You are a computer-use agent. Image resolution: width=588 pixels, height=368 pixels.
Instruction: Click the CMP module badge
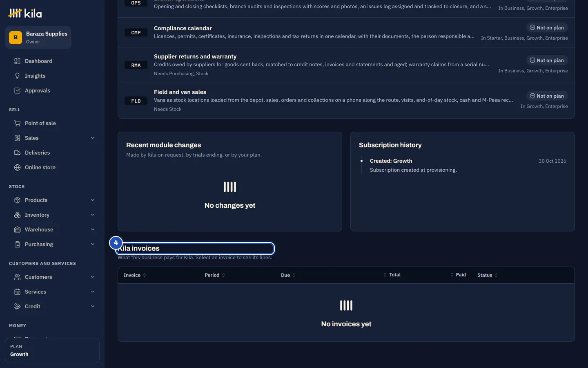coord(136,33)
